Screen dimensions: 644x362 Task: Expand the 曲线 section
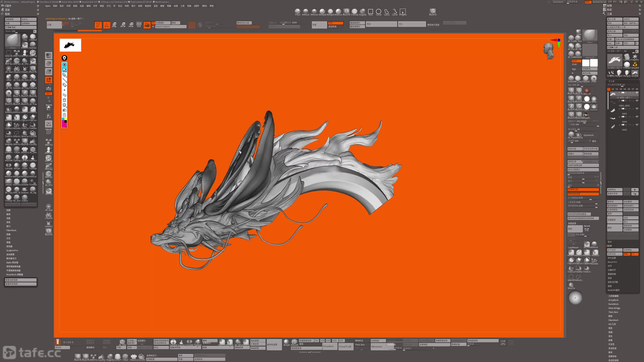(8, 214)
